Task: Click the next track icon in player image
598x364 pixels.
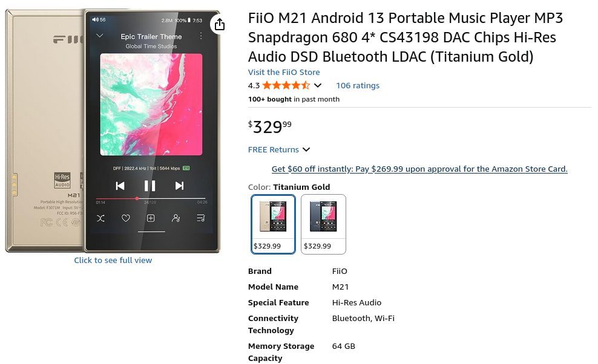Action: (179, 186)
